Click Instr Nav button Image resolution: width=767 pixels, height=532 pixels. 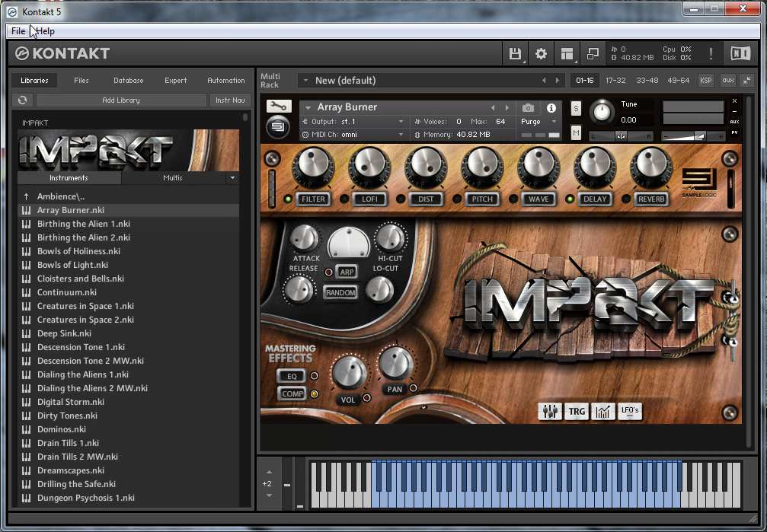(230, 100)
